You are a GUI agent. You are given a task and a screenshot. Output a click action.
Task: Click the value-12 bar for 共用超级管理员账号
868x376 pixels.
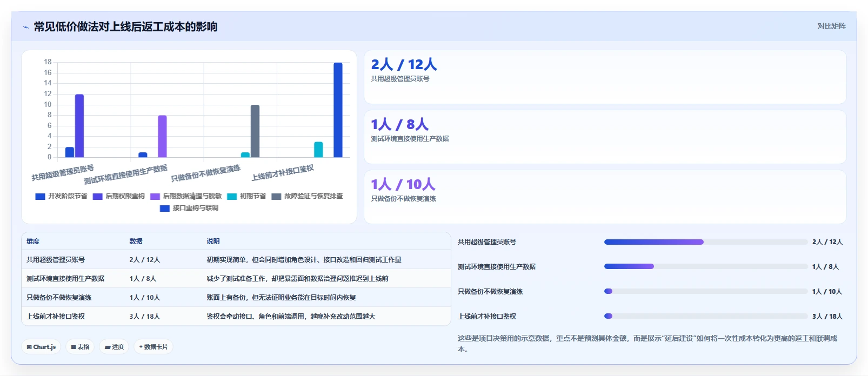[x=79, y=126]
